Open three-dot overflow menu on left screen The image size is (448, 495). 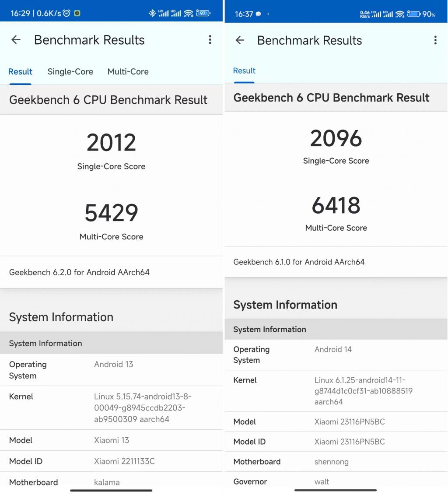click(x=210, y=40)
